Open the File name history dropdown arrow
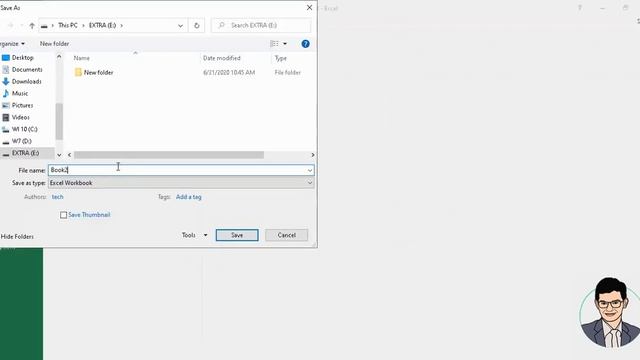The height and width of the screenshot is (360, 640). click(x=310, y=170)
